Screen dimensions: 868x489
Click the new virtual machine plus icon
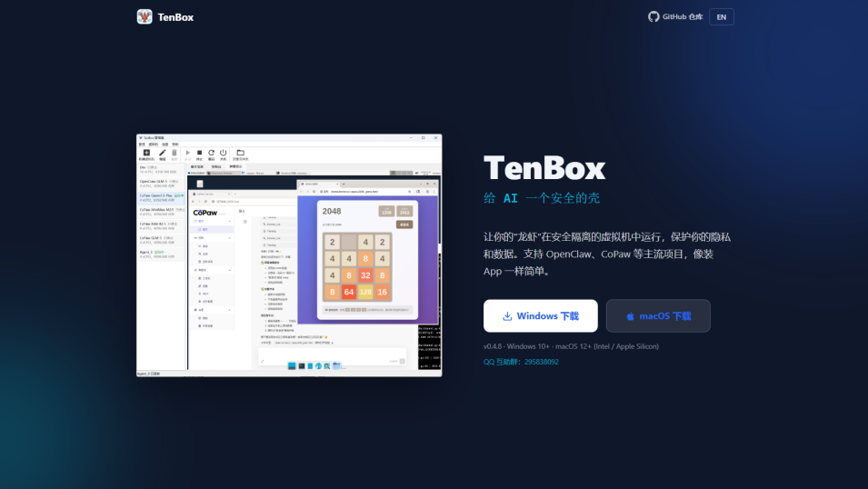coord(146,154)
